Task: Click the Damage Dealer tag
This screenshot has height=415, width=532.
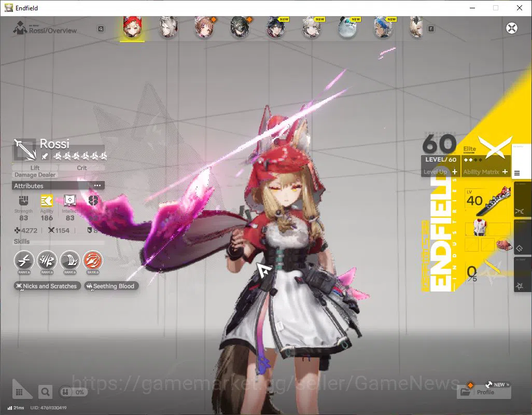Action: point(35,175)
